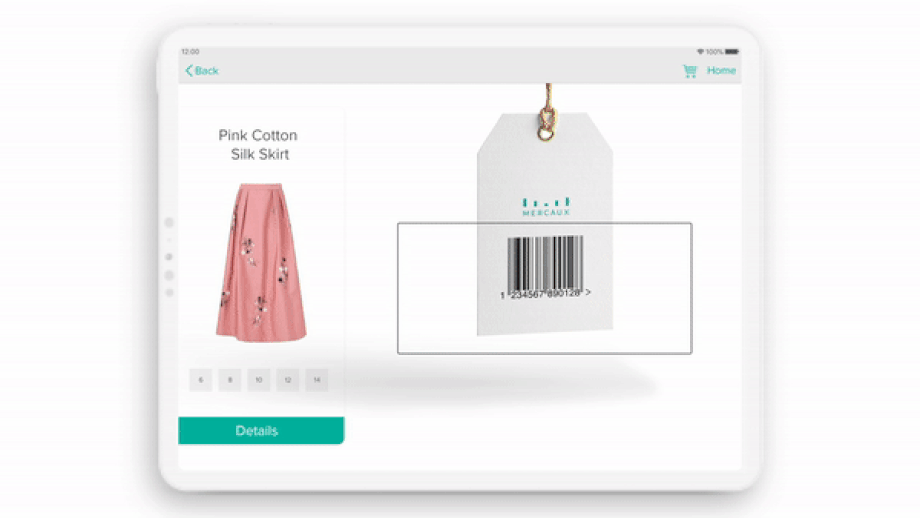Tap the Back chevron arrow

tap(189, 71)
